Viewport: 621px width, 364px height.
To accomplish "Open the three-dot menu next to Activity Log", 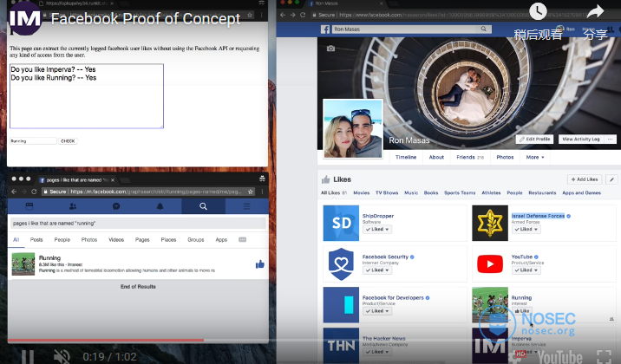I will [611, 140].
